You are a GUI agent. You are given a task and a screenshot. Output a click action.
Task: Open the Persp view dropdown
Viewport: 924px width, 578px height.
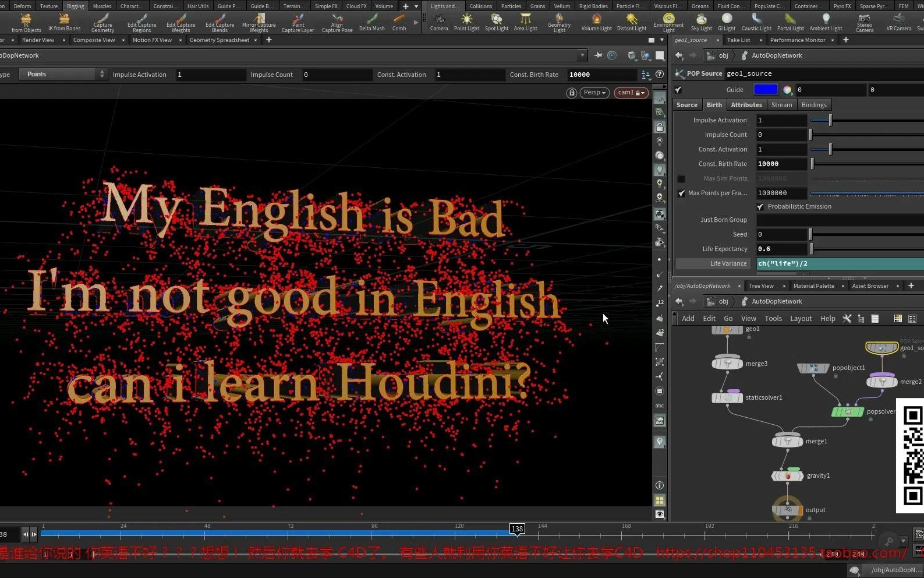pyautogui.click(x=594, y=93)
